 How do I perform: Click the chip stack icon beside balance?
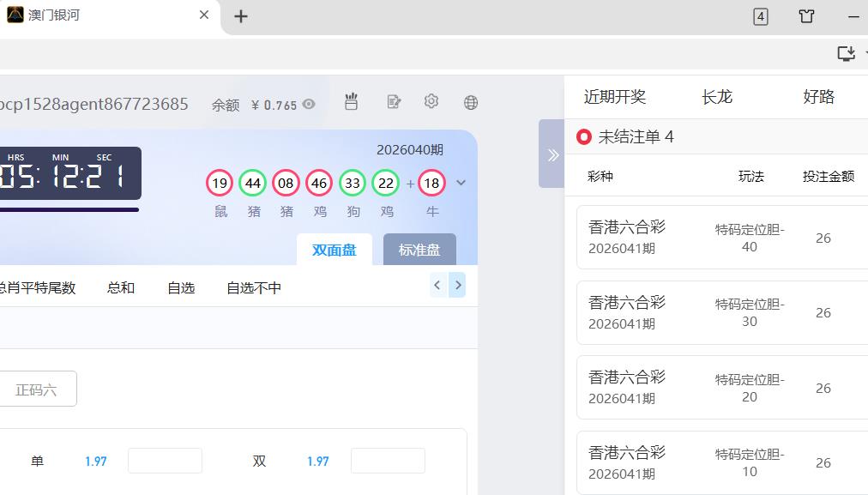[351, 102]
